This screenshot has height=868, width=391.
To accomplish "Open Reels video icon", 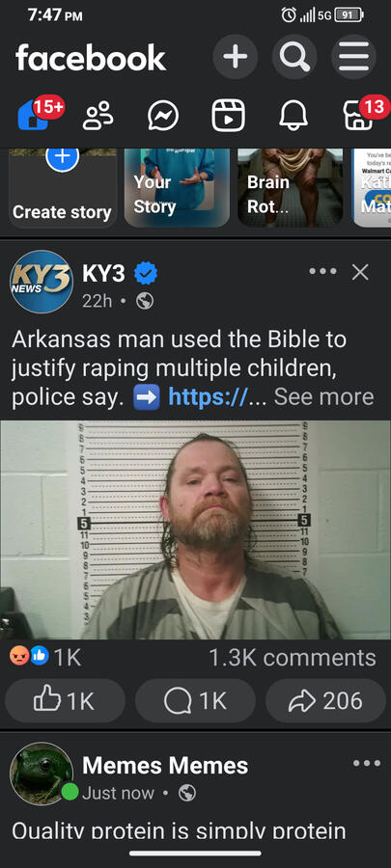I will click(x=228, y=117).
